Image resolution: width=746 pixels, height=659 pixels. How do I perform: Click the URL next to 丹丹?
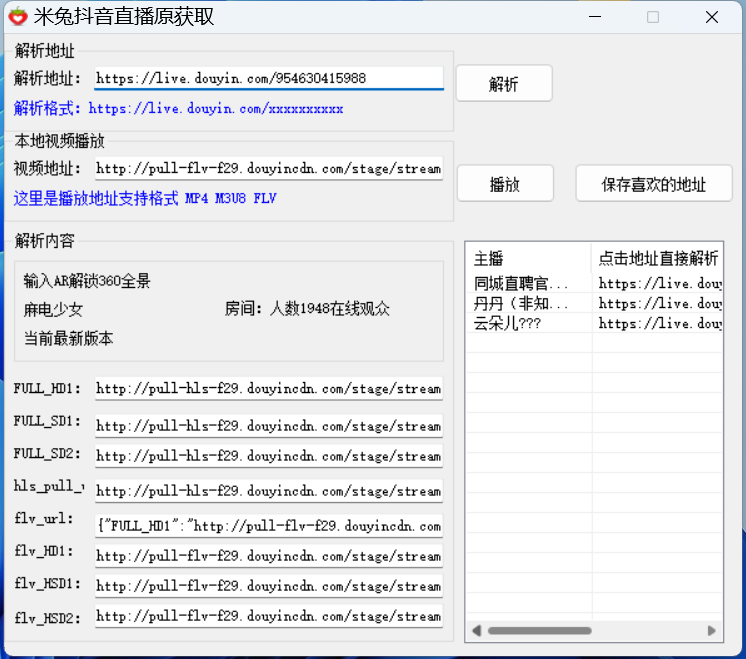coord(660,304)
